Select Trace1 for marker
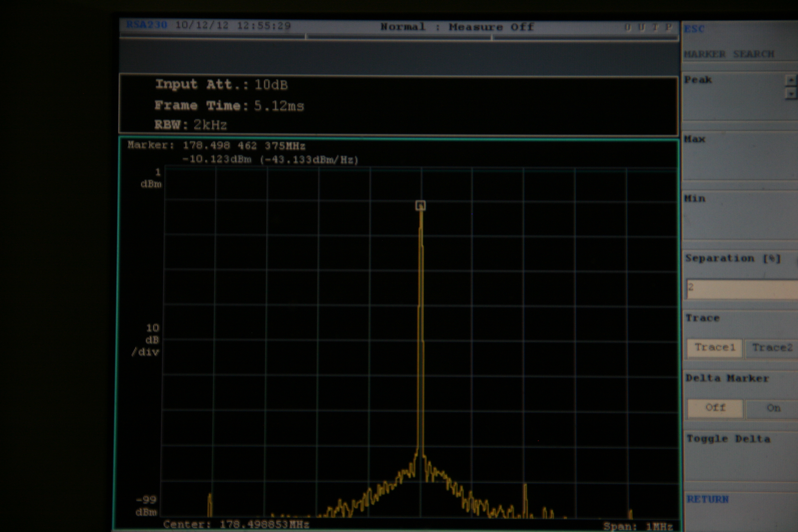Viewport: 798px width, 532px height. (714, 348)
